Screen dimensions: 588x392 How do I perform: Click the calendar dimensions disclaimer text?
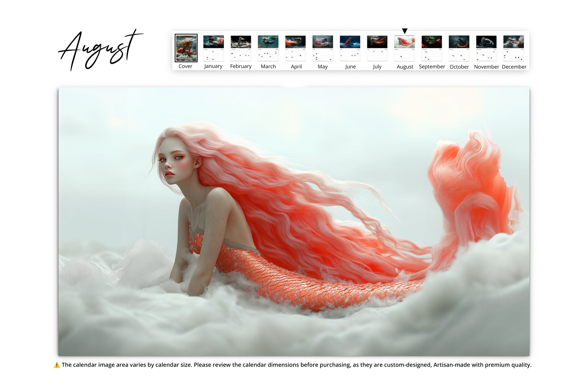click(296, 365)
